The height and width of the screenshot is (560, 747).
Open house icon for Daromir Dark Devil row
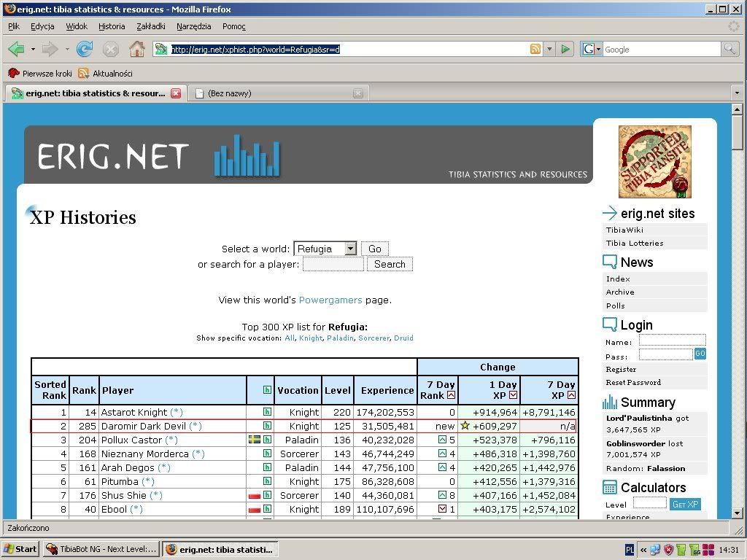click(267, 426)
